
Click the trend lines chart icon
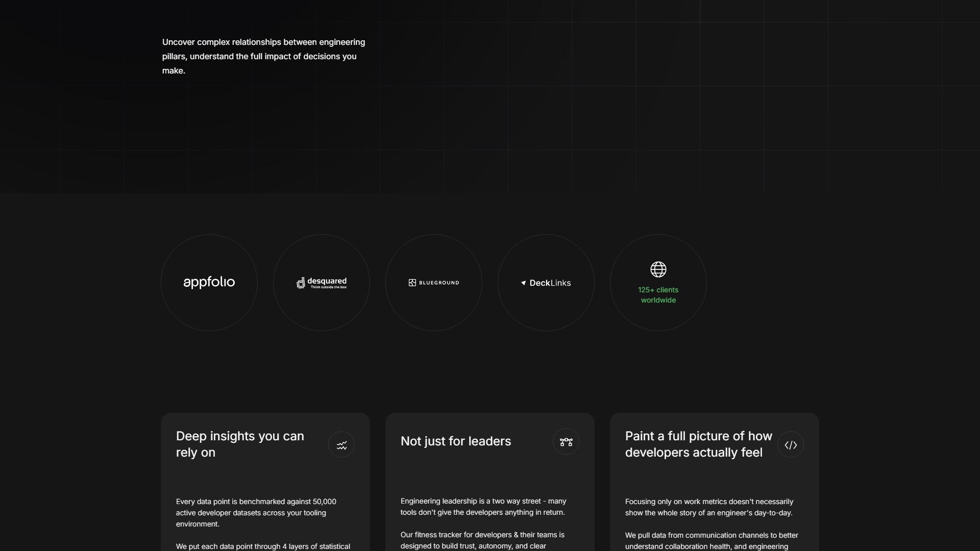pyautogui.click(x=341, y=444)
